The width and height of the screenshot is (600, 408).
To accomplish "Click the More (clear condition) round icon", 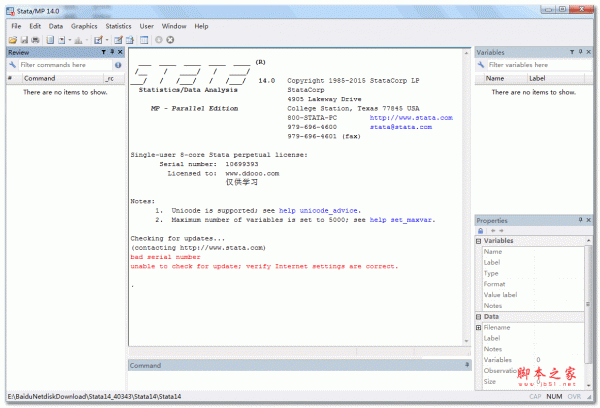I will click(159, 40).
